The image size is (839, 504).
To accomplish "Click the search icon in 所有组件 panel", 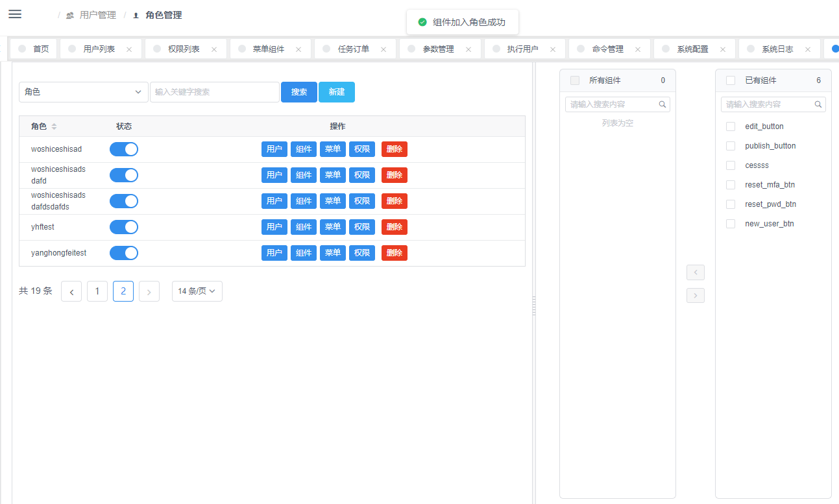I will (x=663, y=104).
